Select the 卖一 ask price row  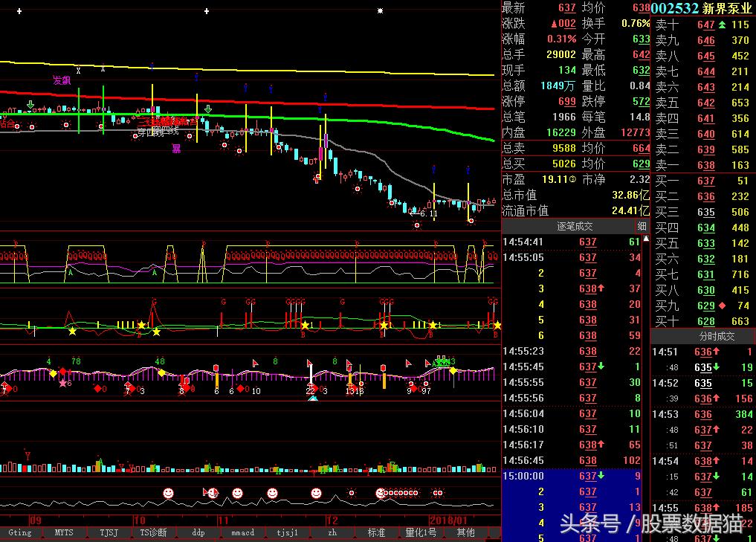(702, 165)
